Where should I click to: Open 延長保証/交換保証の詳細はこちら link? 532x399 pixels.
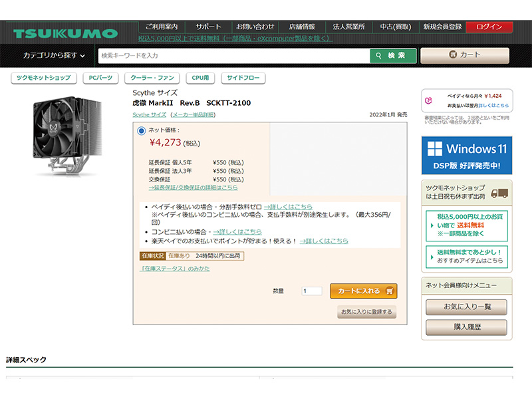193,188
